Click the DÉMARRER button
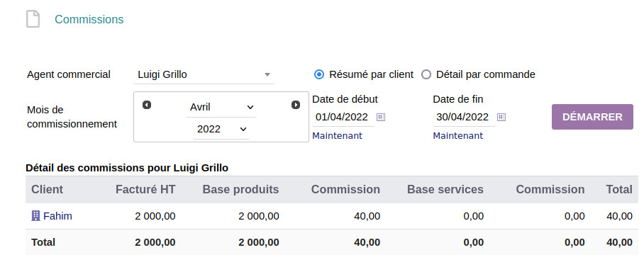Screen dimensions: 644x267 (x=592, y=117)
